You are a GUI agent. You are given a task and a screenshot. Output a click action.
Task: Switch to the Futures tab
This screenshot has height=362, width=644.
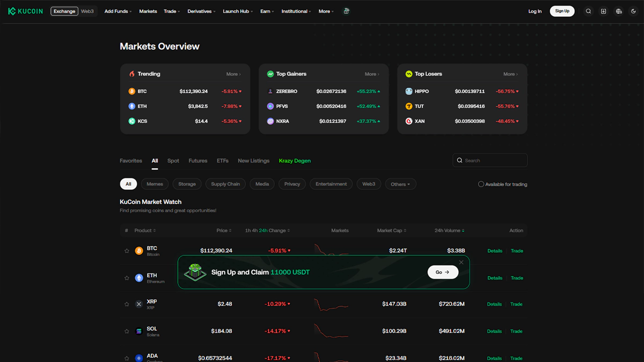click(197, 161)
